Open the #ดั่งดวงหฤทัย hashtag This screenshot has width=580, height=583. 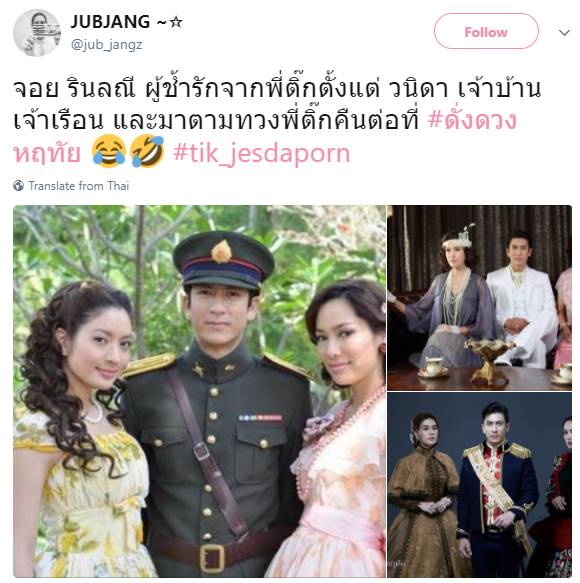tap(264, 137)
